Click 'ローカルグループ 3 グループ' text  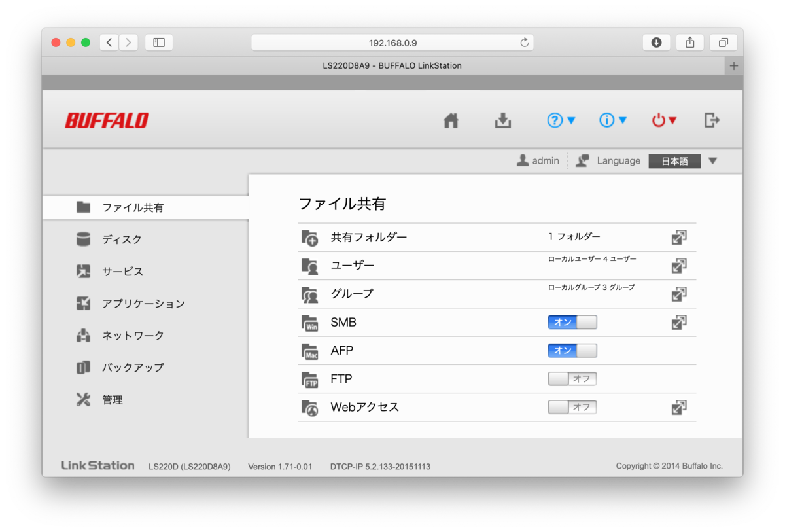[591, 287]
